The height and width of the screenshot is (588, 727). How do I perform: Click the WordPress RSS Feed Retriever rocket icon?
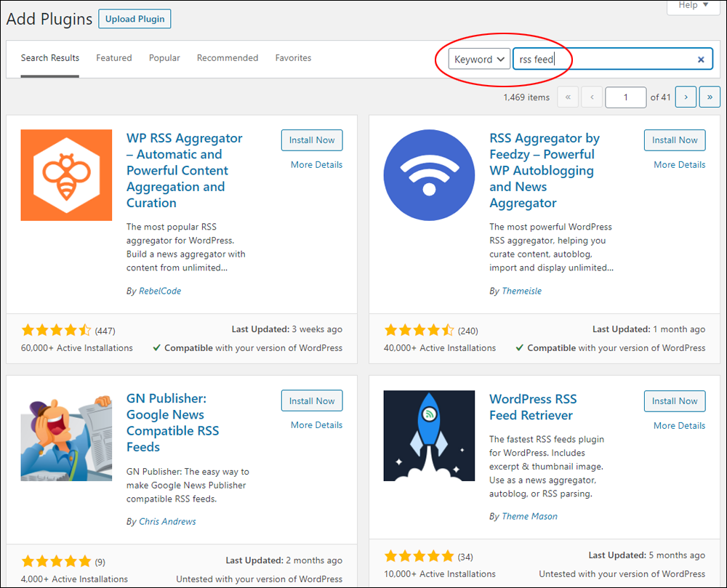click(x=429, y=435)
